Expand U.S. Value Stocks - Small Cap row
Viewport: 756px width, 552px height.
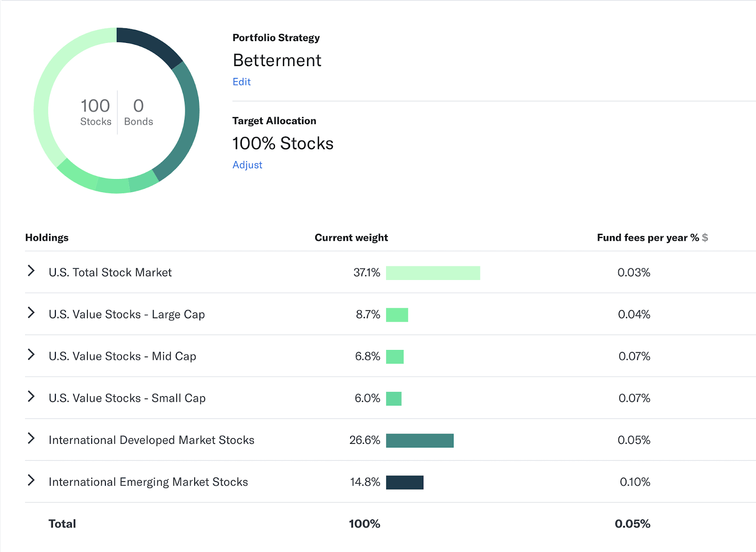[x=31, y=396]
